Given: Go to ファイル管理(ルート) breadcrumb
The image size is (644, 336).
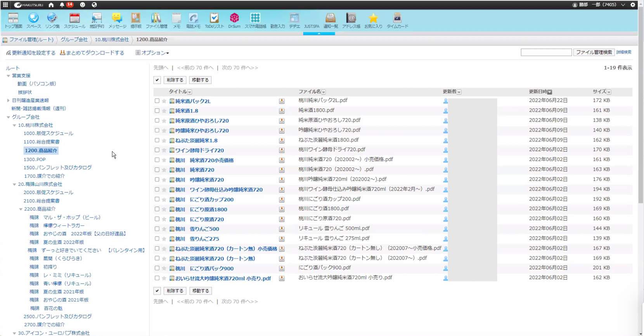Looking at the screenshot, I should tap(31, 40).
